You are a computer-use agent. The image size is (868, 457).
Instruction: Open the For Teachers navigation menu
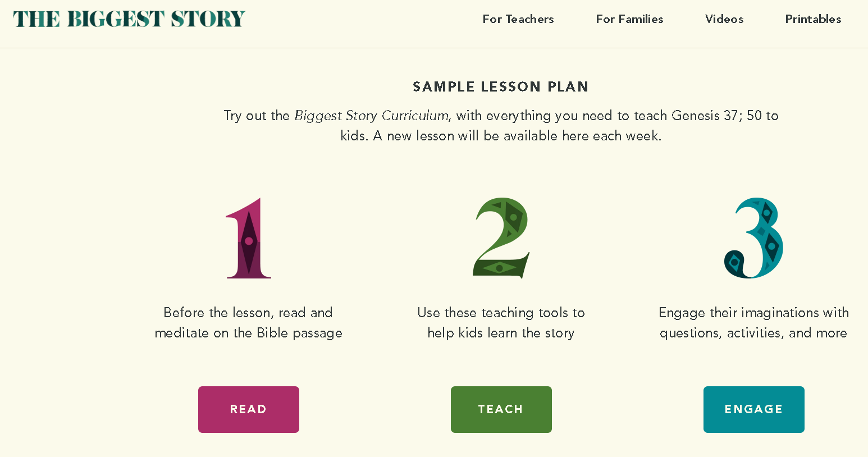click(x=518, y=19)
